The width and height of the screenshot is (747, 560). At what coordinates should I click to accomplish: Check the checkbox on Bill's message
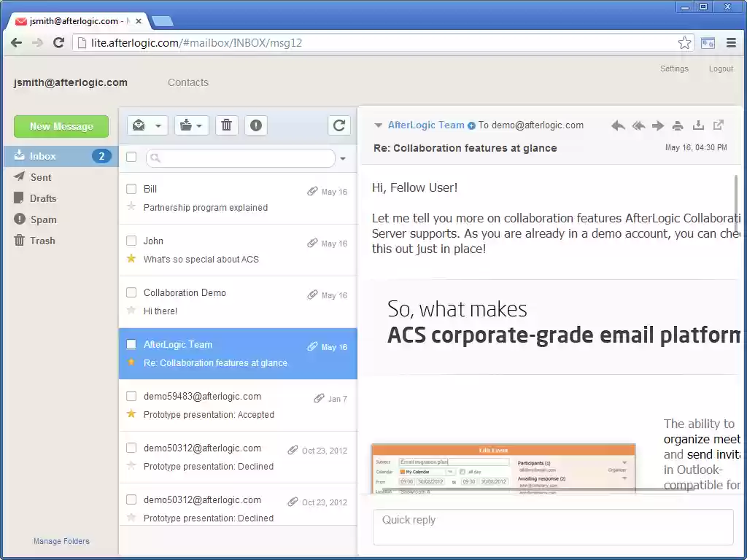131,189
